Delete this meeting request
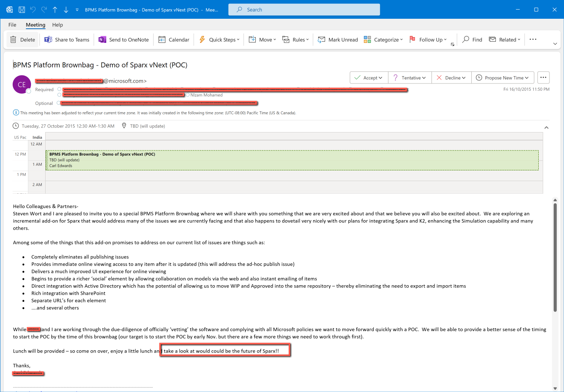The height and width of the screenshot is (392, 564). click(x=23, y=39)
